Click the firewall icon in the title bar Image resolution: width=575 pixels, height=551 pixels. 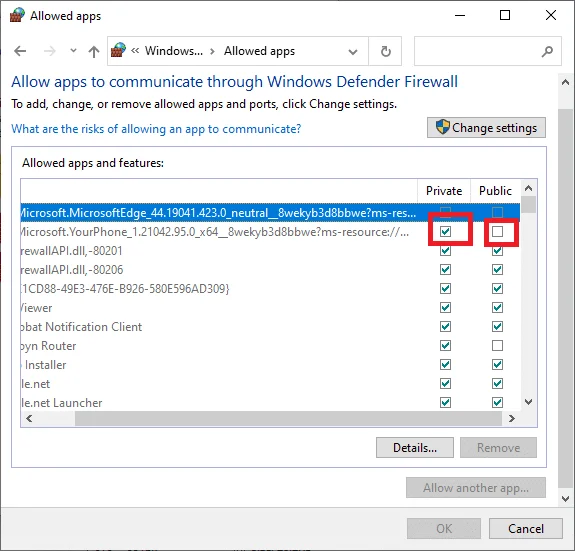coord(17,15)
